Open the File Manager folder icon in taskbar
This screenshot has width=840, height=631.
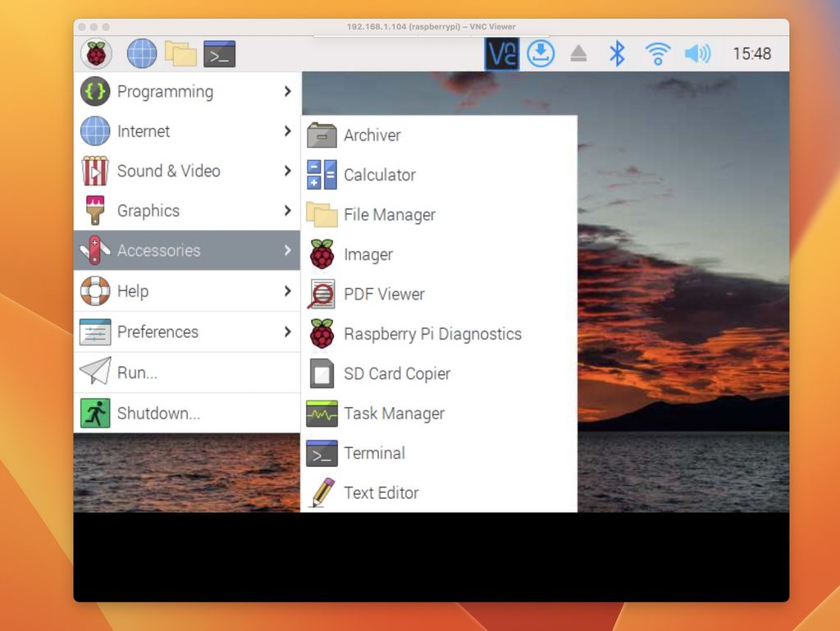[180, 53]
